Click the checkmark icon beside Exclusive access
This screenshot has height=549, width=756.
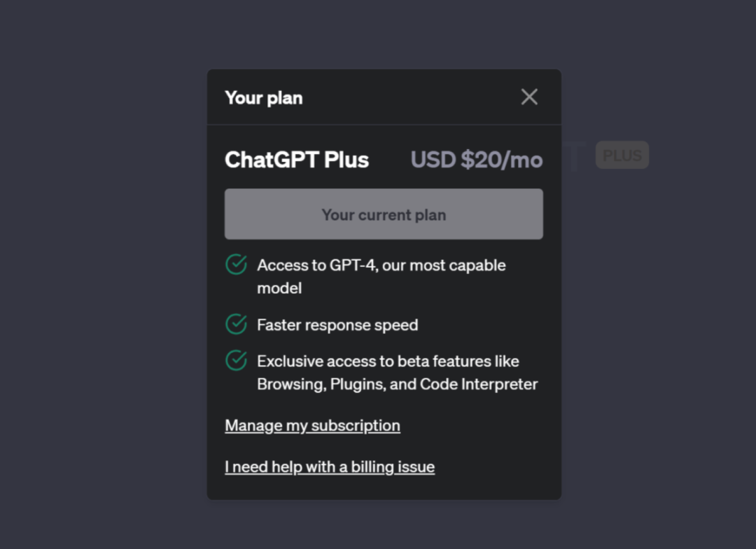point(236,361)
